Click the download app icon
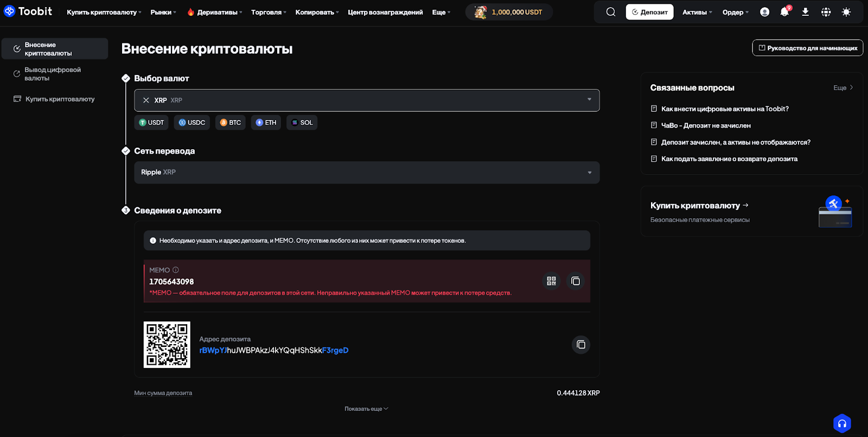868x437 pixels. point(805,12)
